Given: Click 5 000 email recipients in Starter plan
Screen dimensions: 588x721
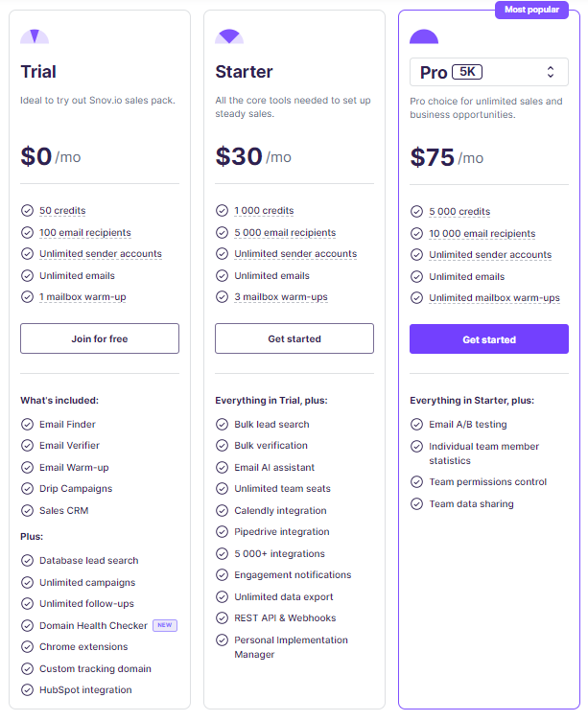Looking at the screenshot, I should point(285,233).
